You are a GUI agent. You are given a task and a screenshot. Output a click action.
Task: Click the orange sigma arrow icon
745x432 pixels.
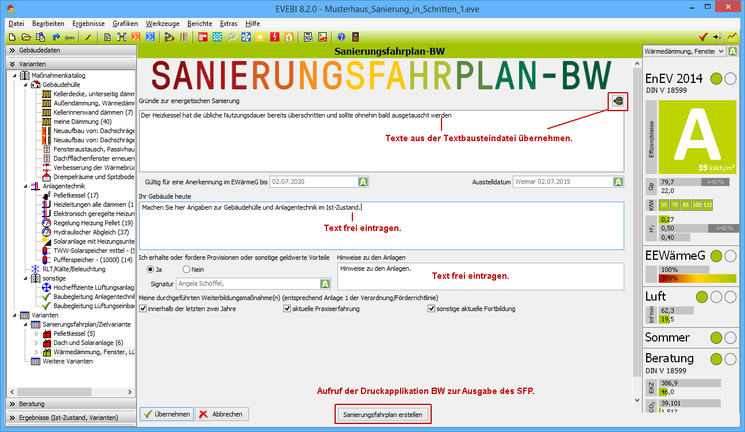coord(136,37)
